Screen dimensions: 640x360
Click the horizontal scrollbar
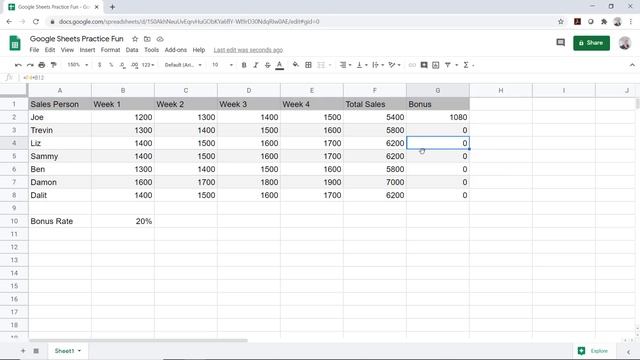click(138, 340)
